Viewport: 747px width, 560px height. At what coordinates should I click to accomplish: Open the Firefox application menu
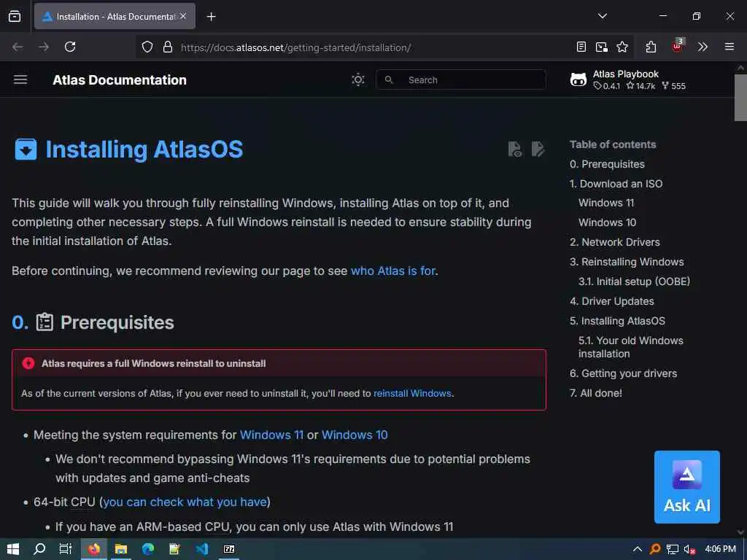[x=729, y=47]
